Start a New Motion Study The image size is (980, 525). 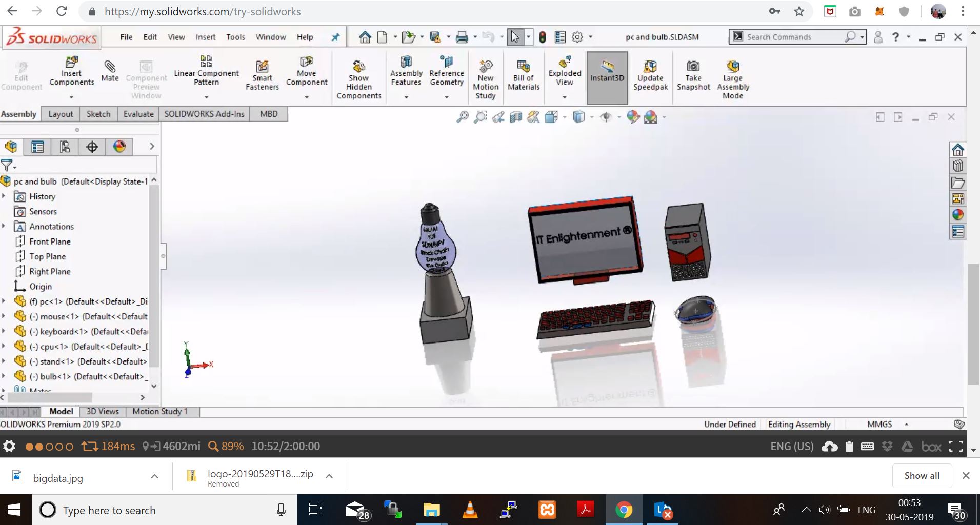coord(485,79)
